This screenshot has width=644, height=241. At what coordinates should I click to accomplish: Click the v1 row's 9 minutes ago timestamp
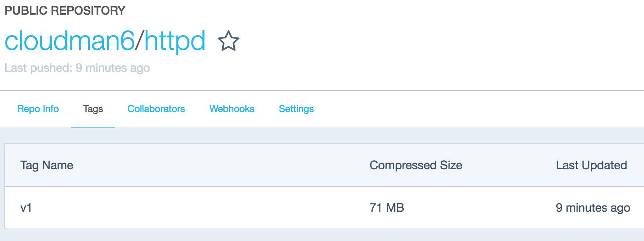tap(593, 208)
